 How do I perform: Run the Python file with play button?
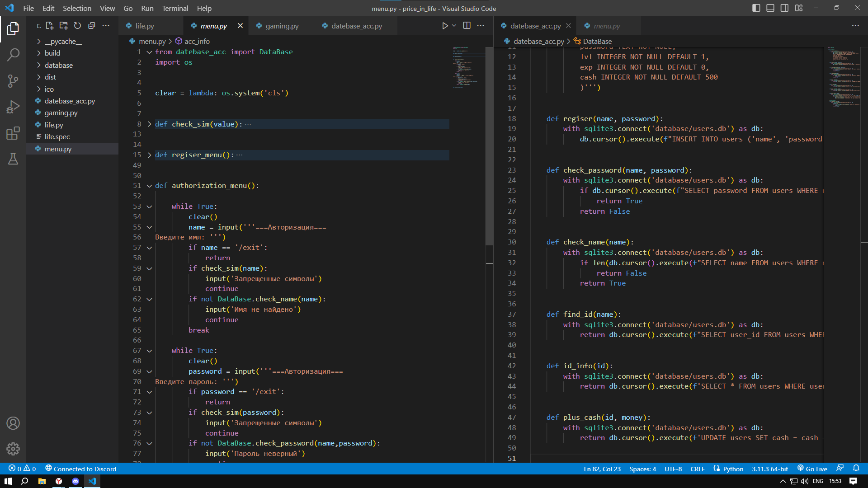pos(445,26)
